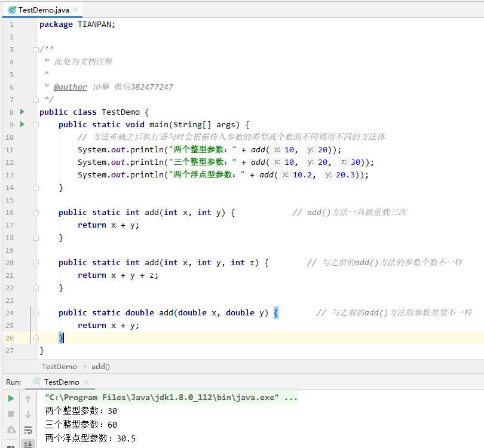
Task: Click the '// add()' comment on line 16
Action: pos(350,212)
